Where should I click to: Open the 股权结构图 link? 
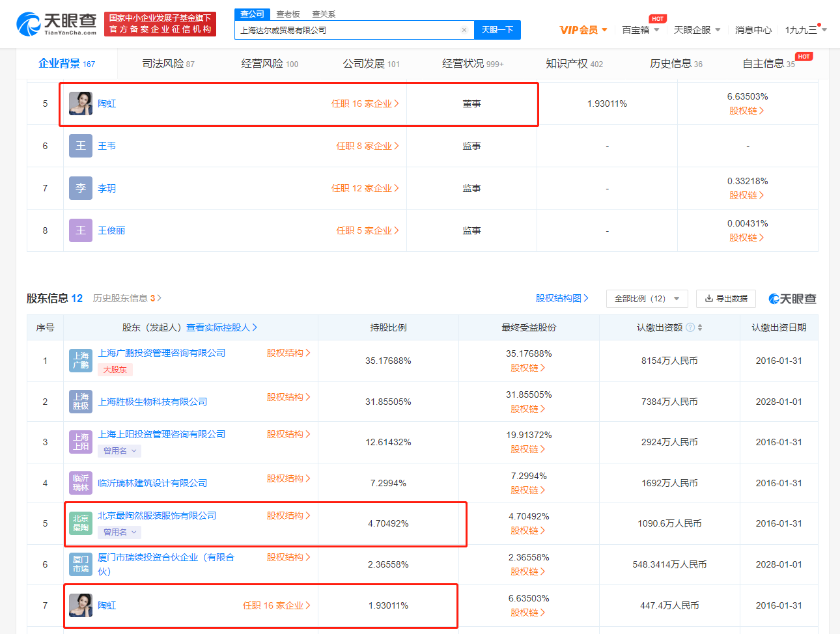click(x=562, y=298)
